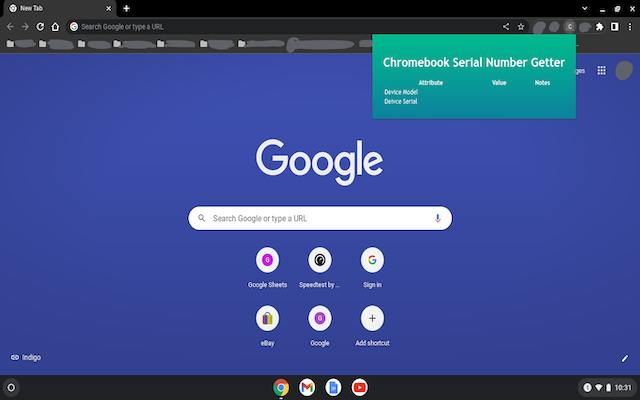Open the Google shortcut tile

(320, 325)
